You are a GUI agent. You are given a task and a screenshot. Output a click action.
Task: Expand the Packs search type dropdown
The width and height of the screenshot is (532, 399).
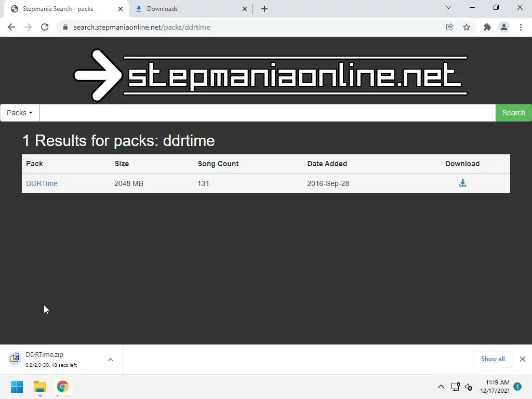20,113
